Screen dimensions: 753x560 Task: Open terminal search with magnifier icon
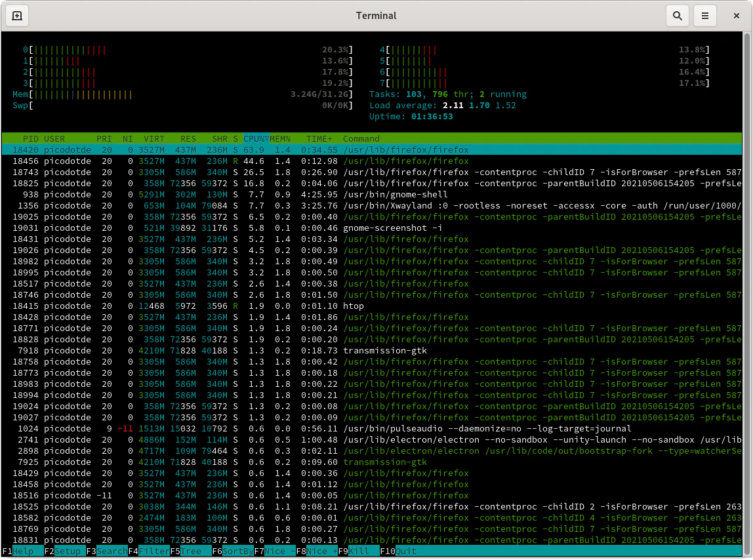(x=678, y=16)
